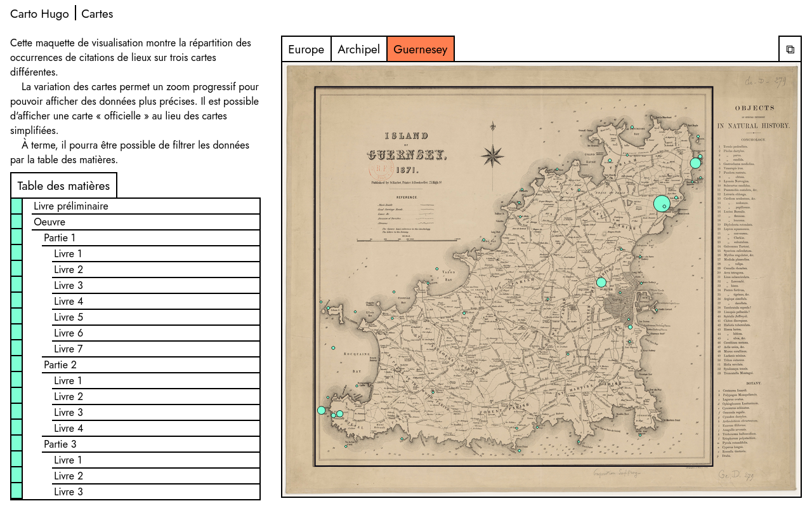Toggle the official map overlay icon
The height and width of the screenshot is (508, 812).
click(x=790, y=49)
